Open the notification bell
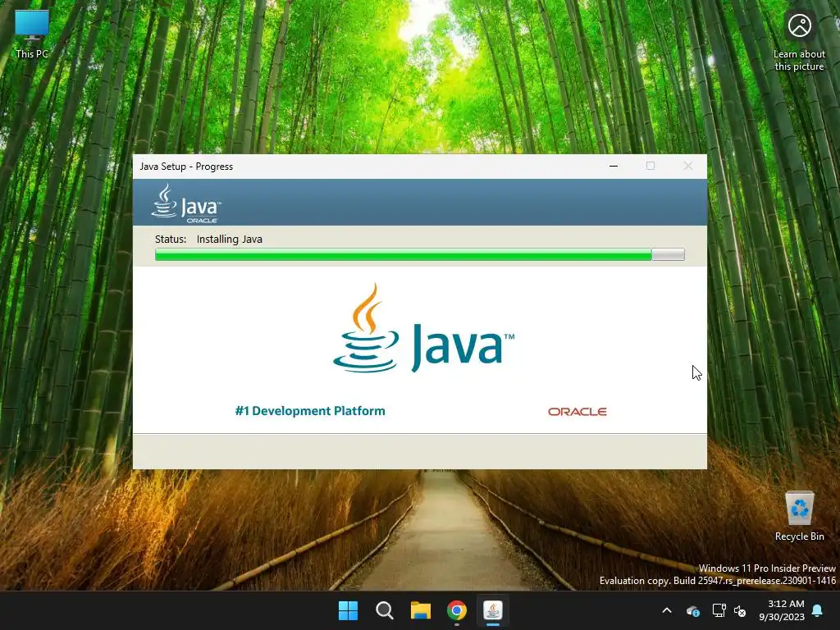Image resolution: width=840 pixels, height=630 pixels. (818, 610)
